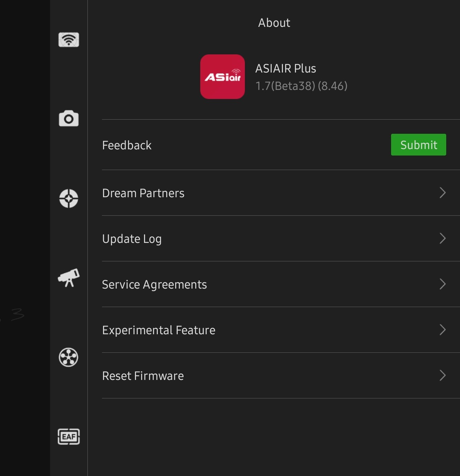Expand the Reset Firmware chevron arrow

pyautogui.click(x=442, y=375)
